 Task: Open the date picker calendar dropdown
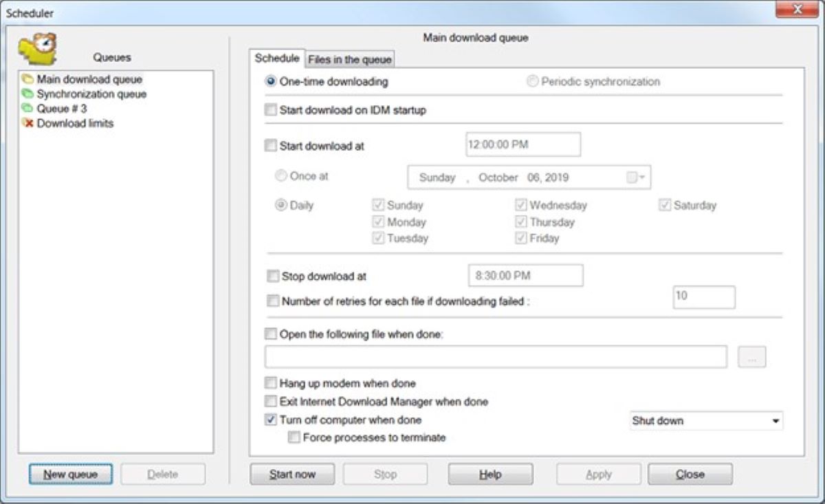click(637, 177)
